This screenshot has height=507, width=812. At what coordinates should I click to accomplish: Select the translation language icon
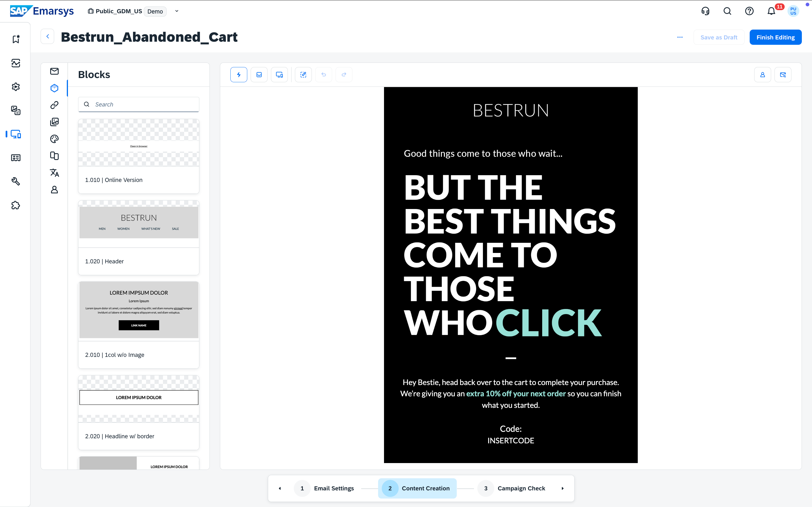pos(54,173)
